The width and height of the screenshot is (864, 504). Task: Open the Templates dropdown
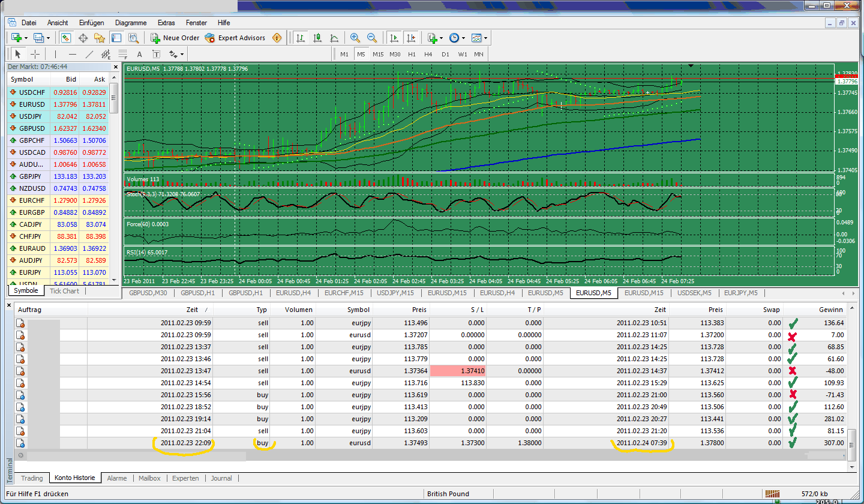tap(478, 38)
